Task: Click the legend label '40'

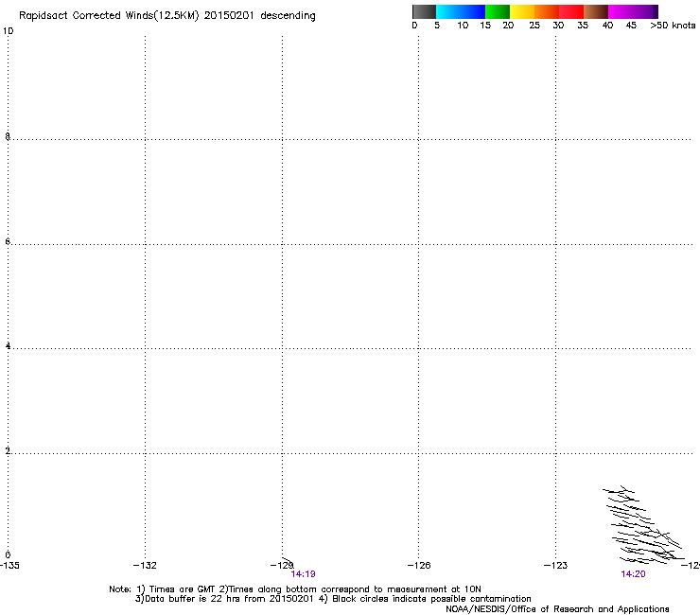Action: [607, 26]
